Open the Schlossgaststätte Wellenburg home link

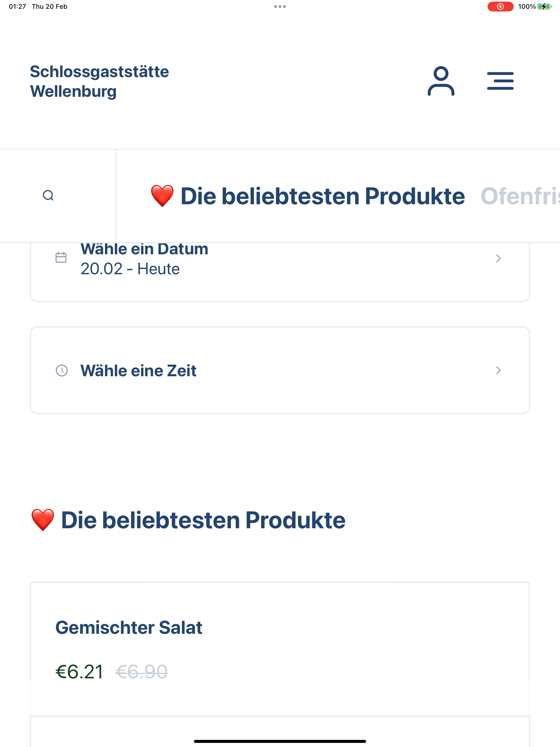99,81
